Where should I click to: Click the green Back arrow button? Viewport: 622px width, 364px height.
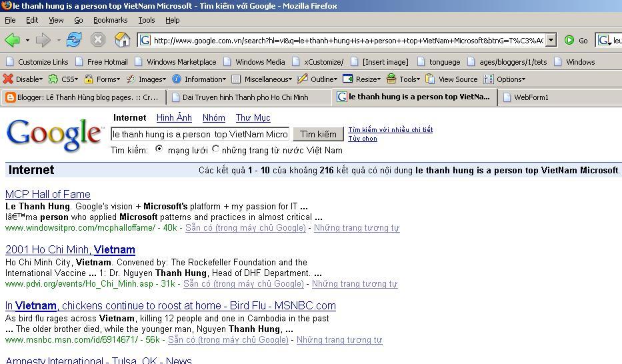click(12, 39)
